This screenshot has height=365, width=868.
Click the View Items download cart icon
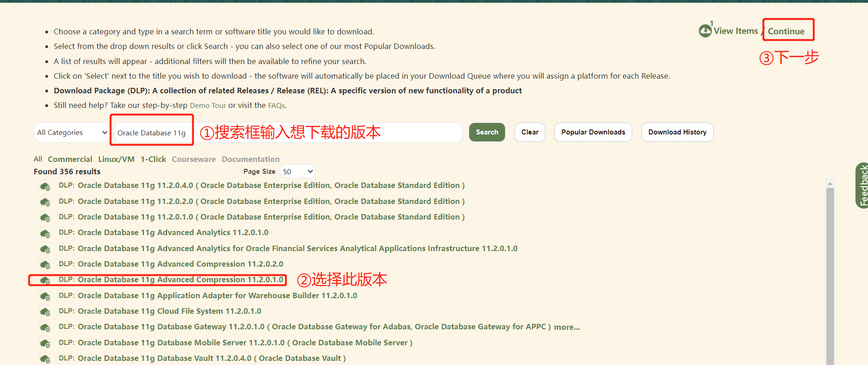coord(705,31)
